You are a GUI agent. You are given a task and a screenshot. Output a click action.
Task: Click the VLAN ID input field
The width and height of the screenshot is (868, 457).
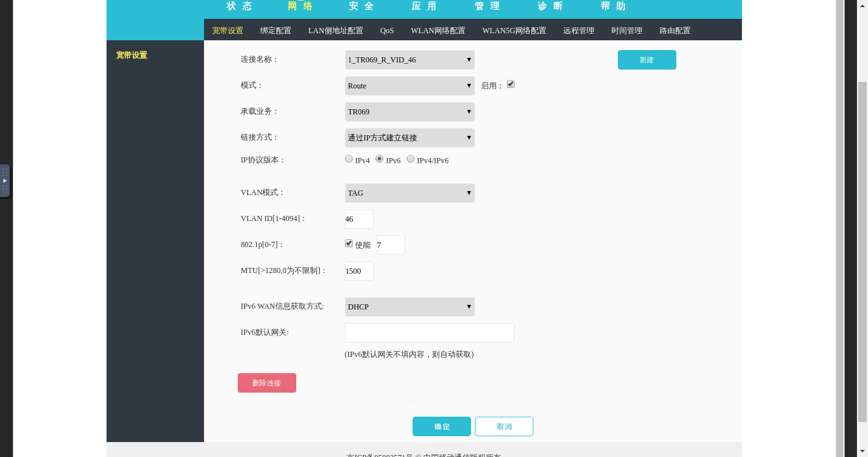(x=359, y=219)
